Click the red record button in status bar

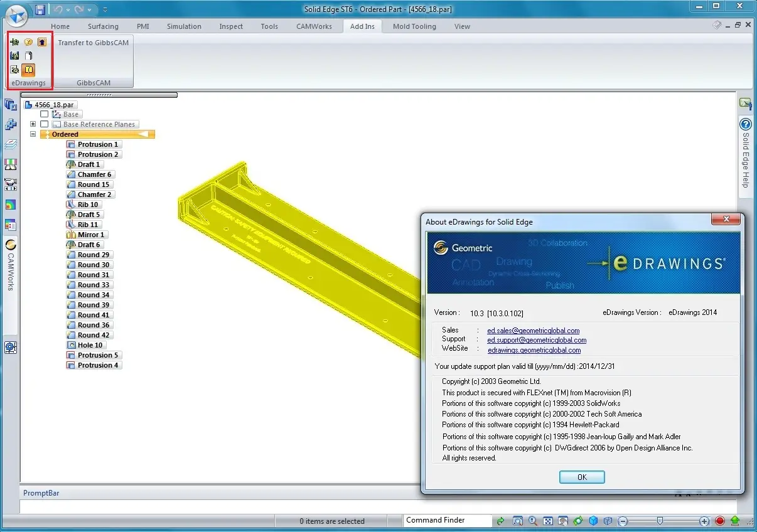[720, 521]
